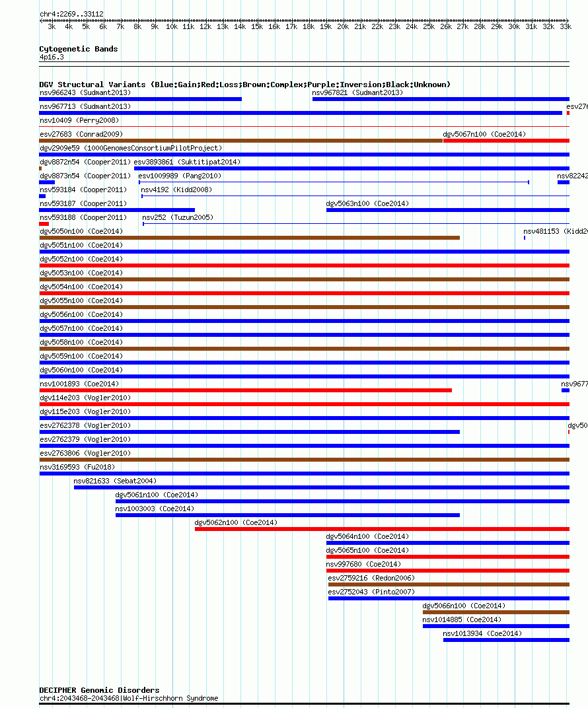
Task: Click the nsv966243 (Sudmant2013) label
Action: (85, 92)
